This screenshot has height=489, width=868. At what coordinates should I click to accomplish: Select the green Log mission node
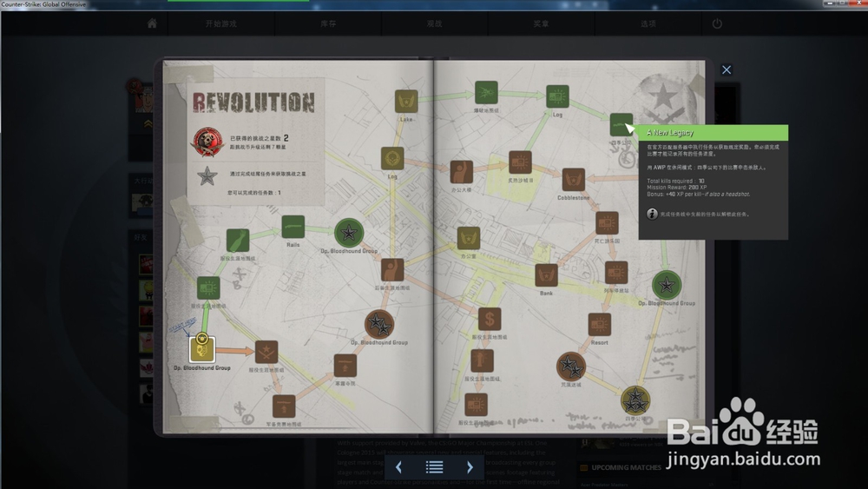pyautogui.click(x=557, y=97)
